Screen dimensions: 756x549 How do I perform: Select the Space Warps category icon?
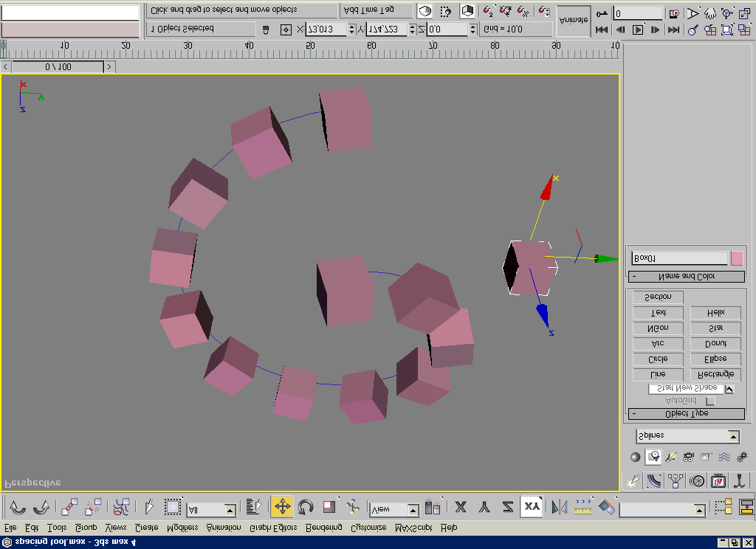724,457
